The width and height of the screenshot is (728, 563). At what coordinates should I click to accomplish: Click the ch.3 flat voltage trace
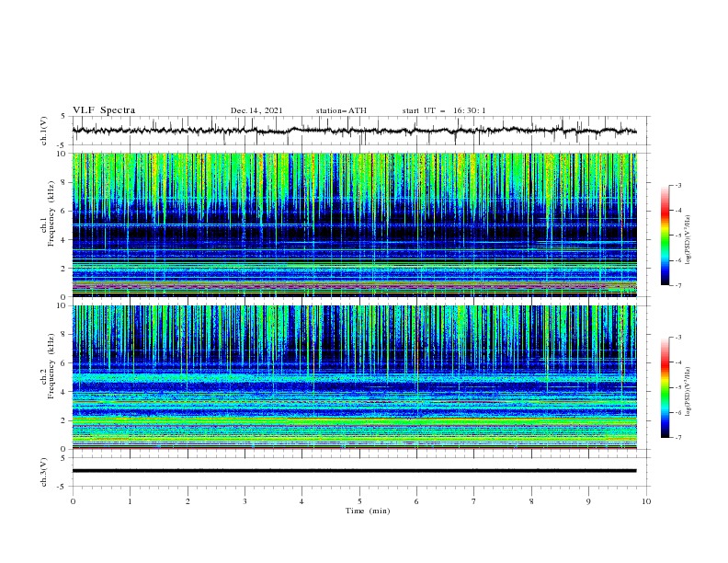coord(354,471)
